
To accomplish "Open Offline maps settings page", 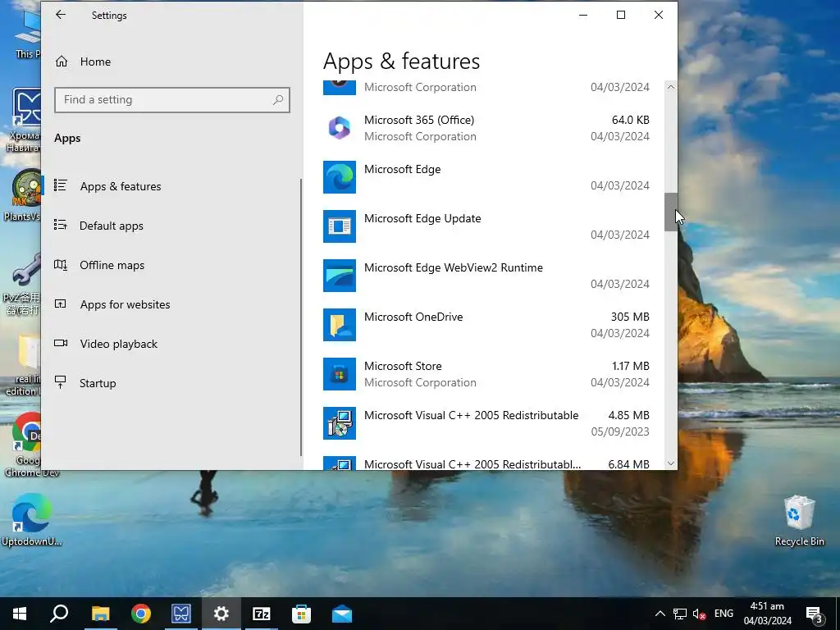I will pyautogui.click(x=112, y=265).
